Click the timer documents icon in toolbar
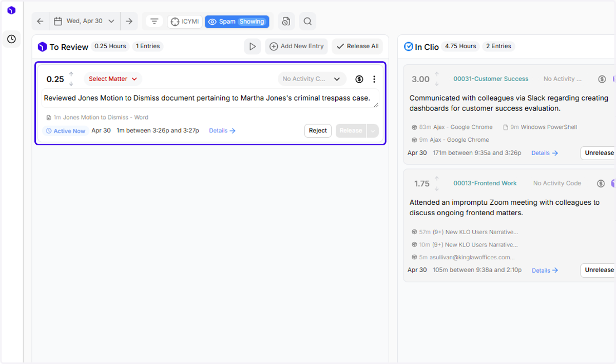This screenshot has height=364, width=616. pos(286,21)
